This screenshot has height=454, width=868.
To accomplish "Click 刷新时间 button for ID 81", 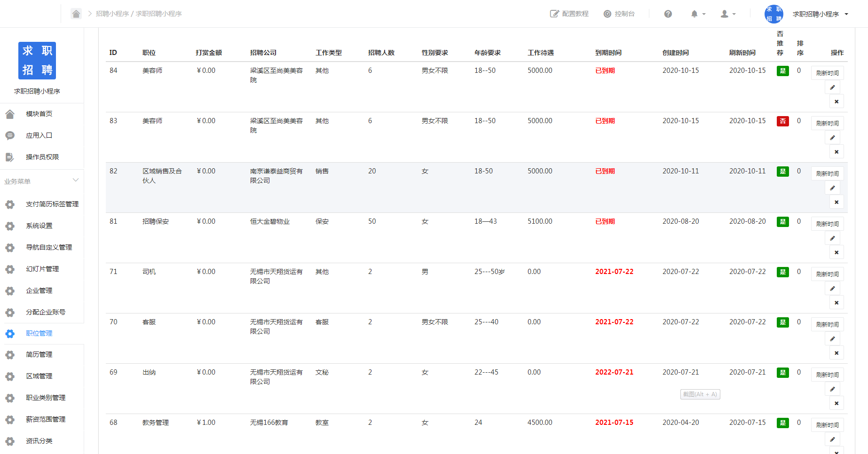I will pos(827,224).
